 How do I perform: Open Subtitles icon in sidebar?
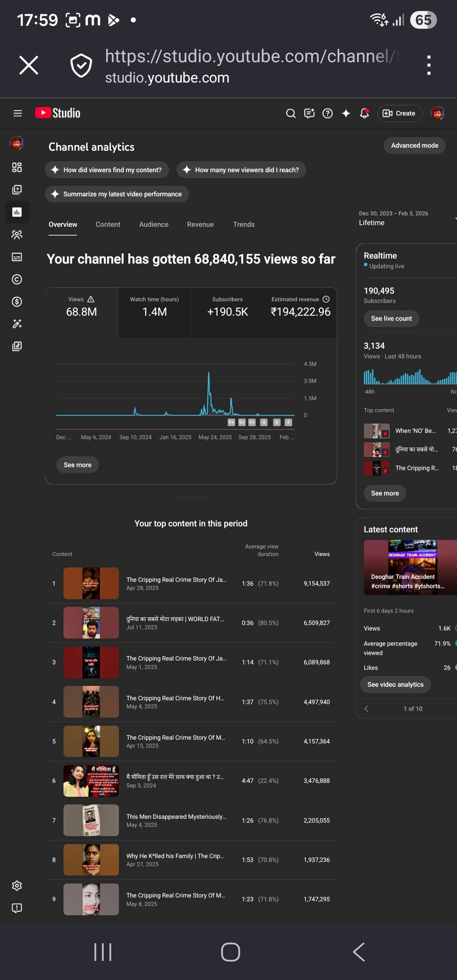(17, 257)
